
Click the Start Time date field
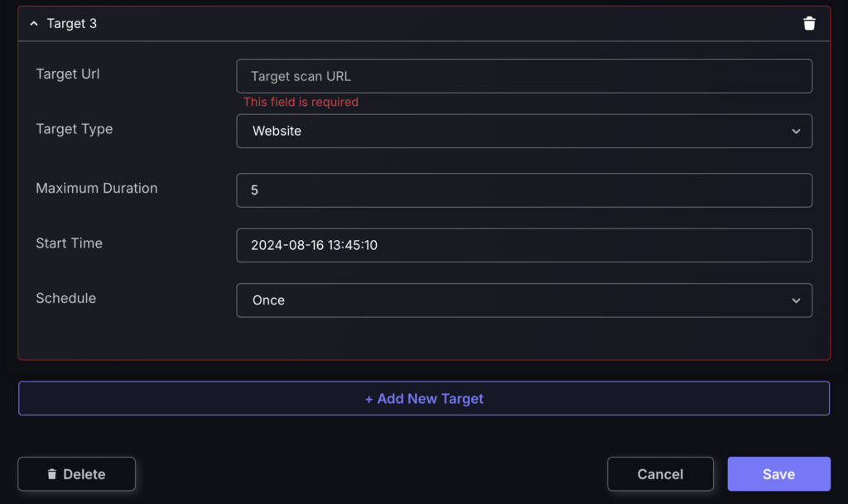[x=524, y=245]
